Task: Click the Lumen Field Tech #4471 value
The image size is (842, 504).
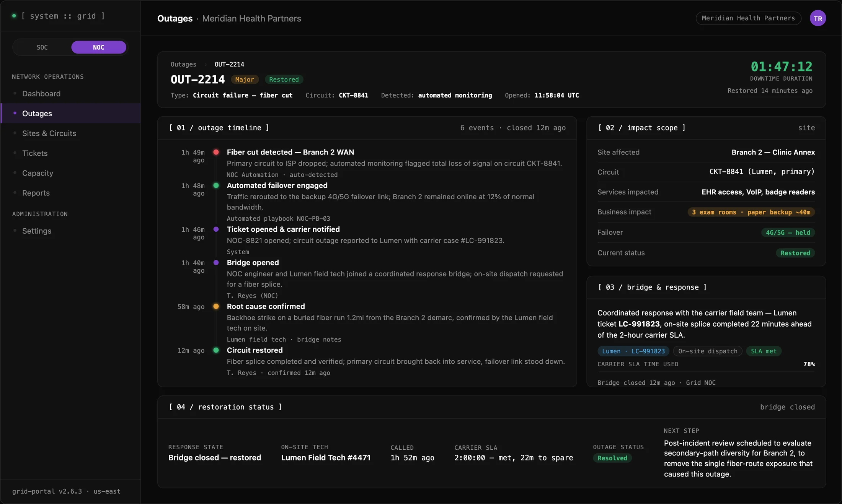Action: [x=326, y=458]
